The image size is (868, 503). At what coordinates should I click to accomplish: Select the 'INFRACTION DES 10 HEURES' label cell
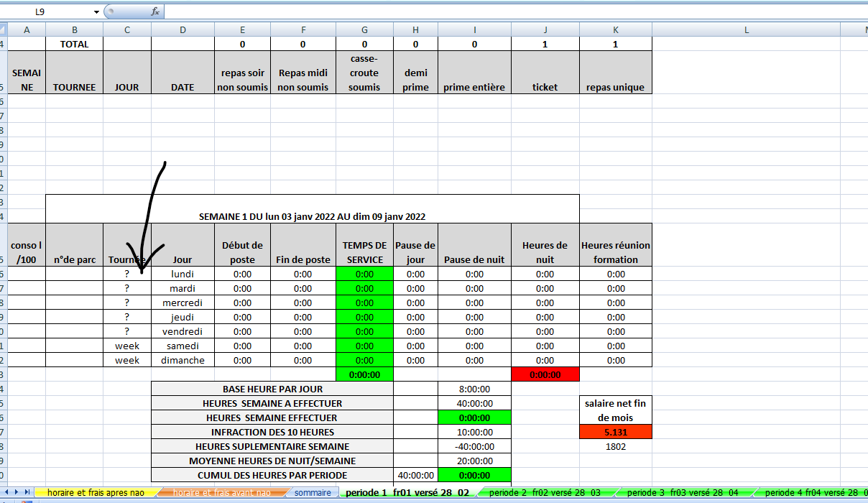[x=272, y=432]
